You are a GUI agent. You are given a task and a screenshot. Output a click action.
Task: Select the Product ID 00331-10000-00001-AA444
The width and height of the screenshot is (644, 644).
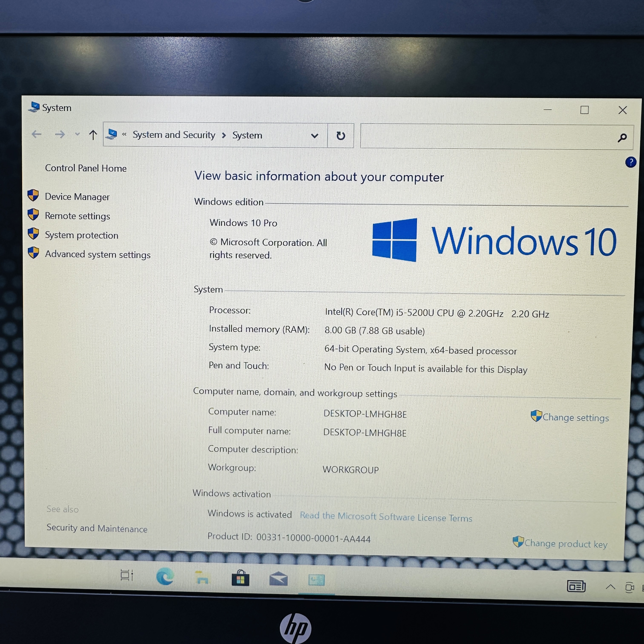pyautogui.click(x=313, y=538)
